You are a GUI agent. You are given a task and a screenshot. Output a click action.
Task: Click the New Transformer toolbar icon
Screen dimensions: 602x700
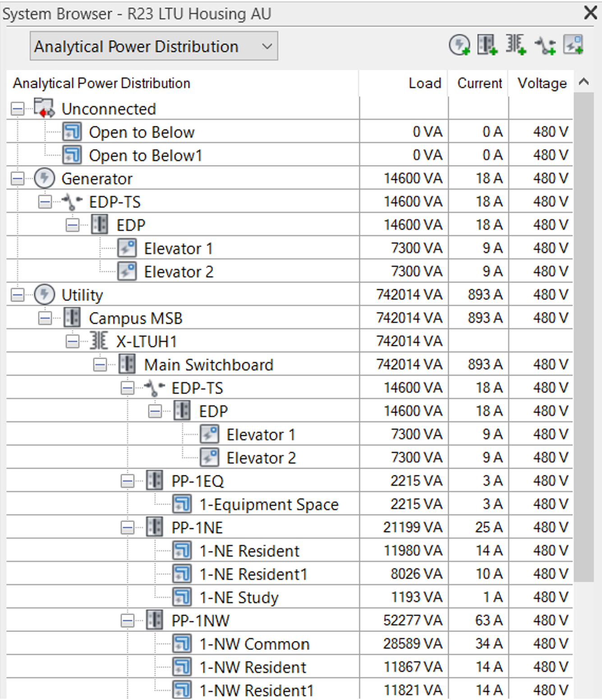click(x=515, y=45)
